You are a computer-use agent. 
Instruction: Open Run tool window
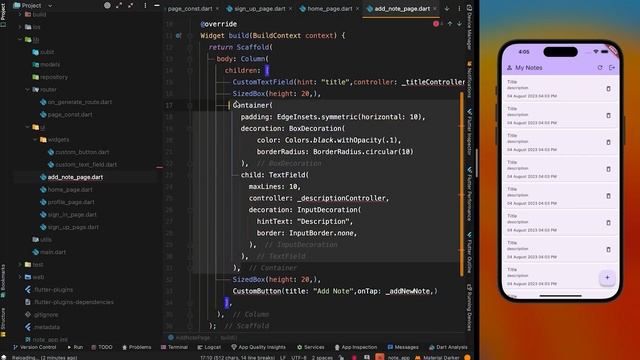click(x=75, y=347)
